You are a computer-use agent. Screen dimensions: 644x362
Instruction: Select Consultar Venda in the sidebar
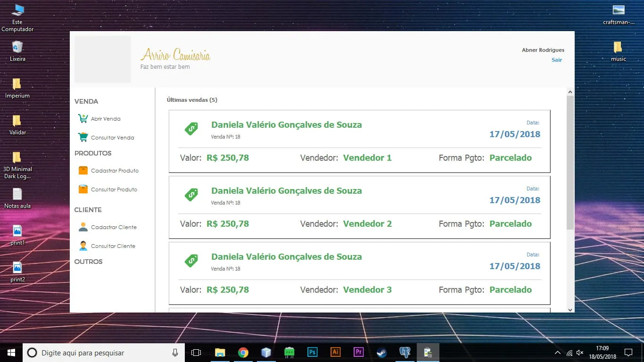pos(113,138)
